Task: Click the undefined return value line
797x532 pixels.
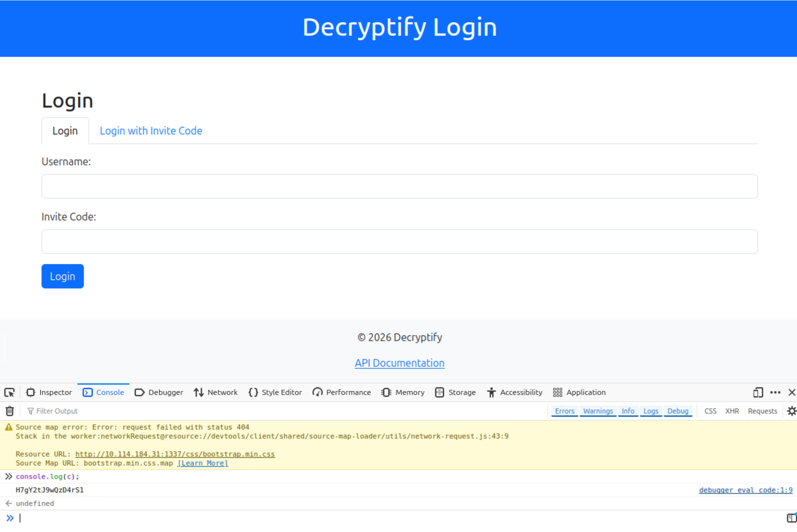Action: (x=35, y=504)
